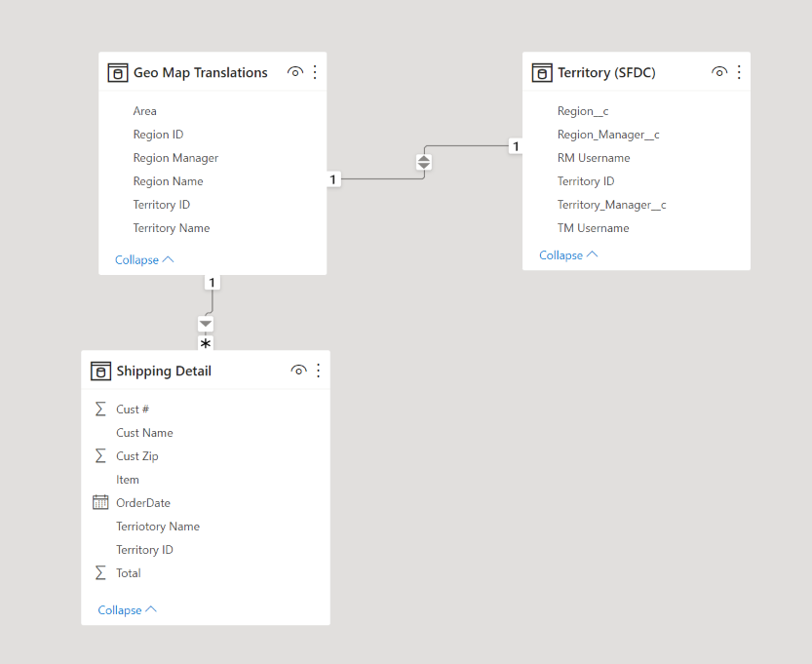Click the 1 cardinality marker beside Territory (SFDC)
Image resolution: width=812 pixels, height=664 pixels.
pyautogui.click(x=516, y=146)
